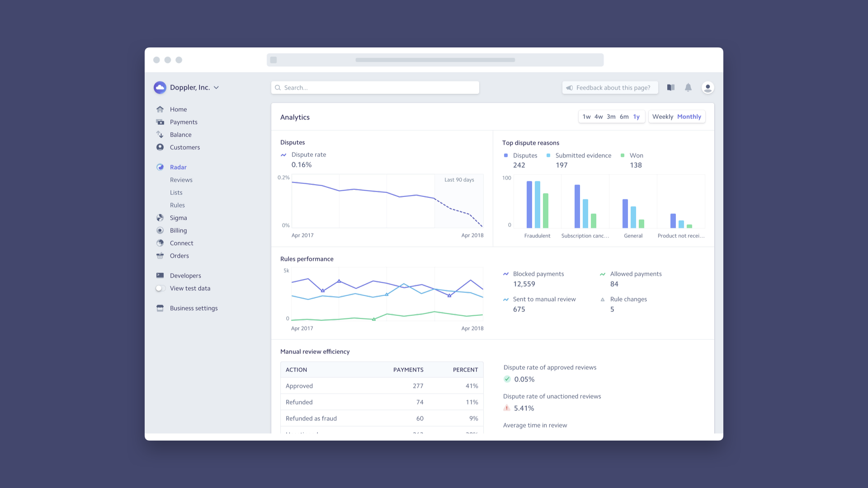
Task: Click the Business settings store icon
Action: (160, 308)
